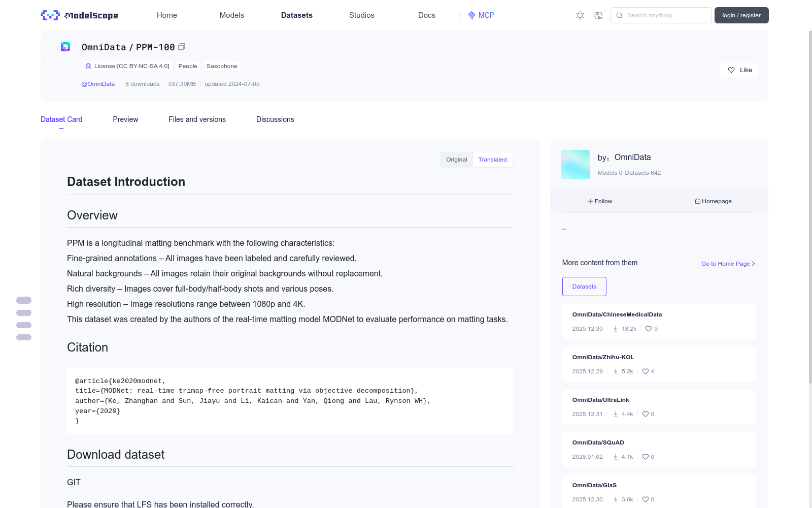Click the fourth floating outline marker at left

pos(24,337)
